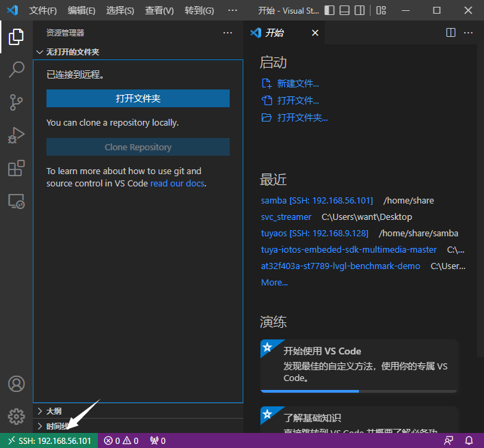This screenshot has width=484, height=448.
Task: Click forwarded ports status item showing 0
Action: [x=158, y=440]
